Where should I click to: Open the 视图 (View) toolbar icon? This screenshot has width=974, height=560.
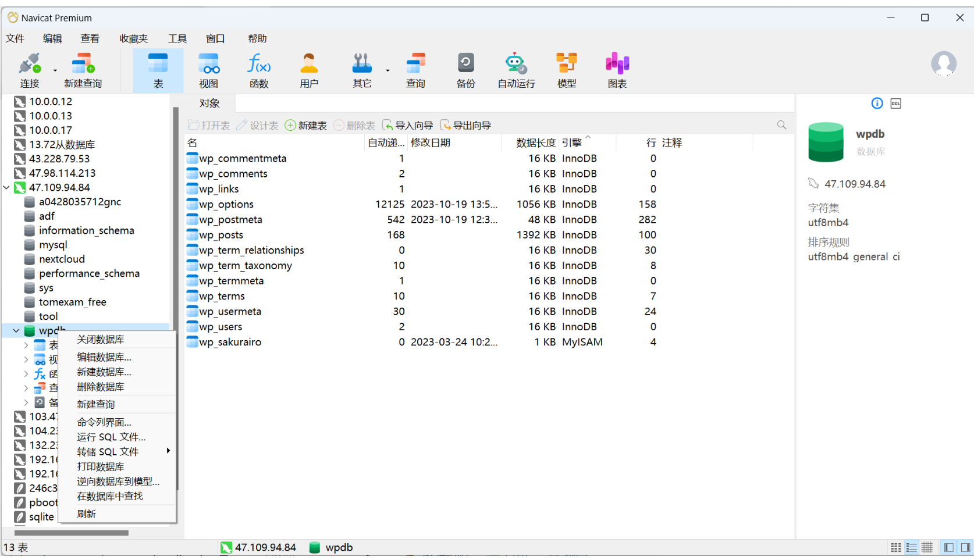coord(208,70)
